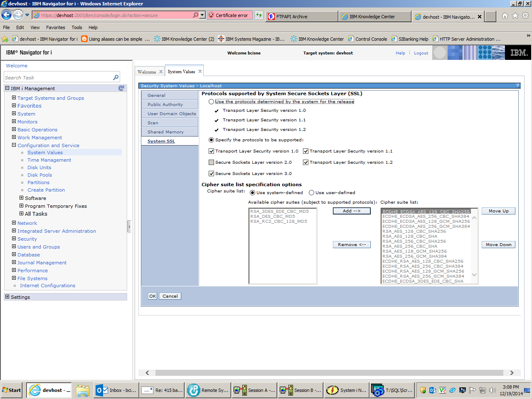Switch to the Shared Memory tab
The width and height of the screenshot is (532, 399).
[x=170, y=132]
